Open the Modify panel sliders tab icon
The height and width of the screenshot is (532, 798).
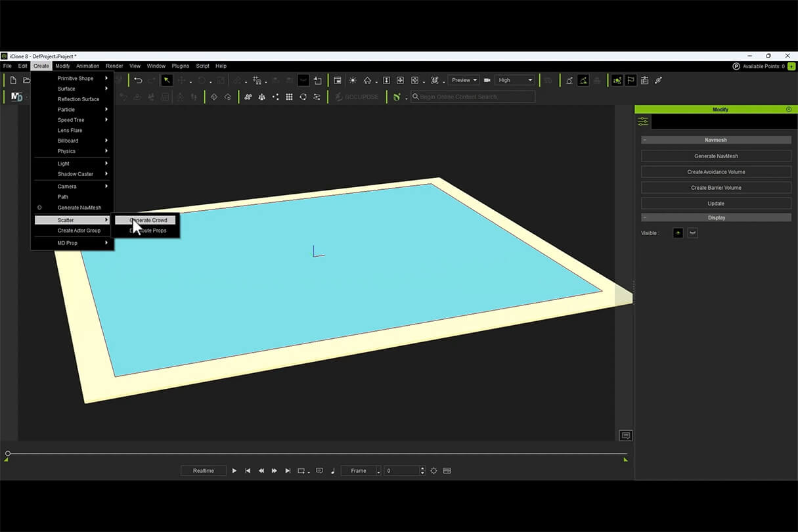coord(643,122)
